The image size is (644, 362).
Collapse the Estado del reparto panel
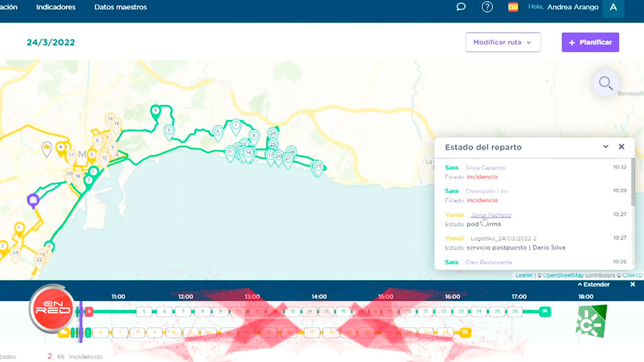606,146
